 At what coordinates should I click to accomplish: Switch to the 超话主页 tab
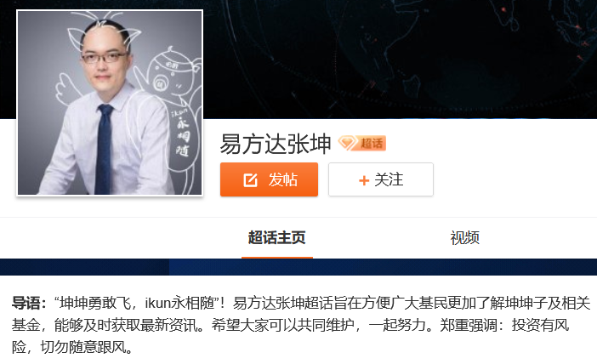[x=276, y=237]
